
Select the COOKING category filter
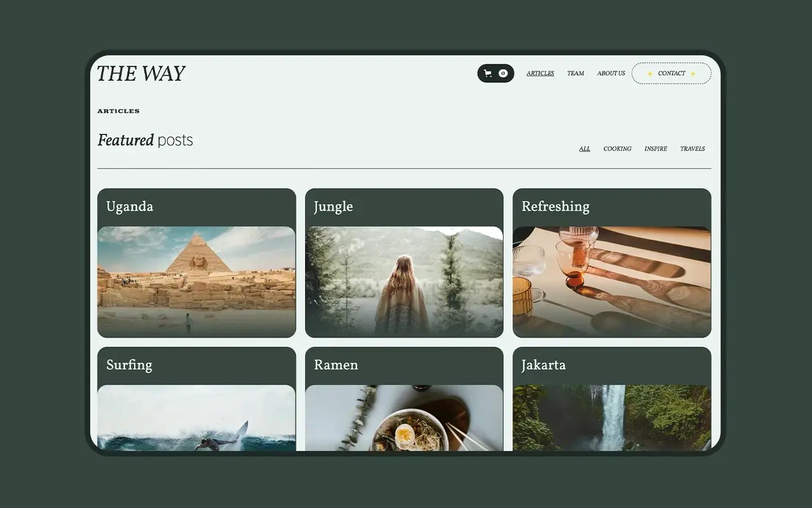click(x=617, y=148)
